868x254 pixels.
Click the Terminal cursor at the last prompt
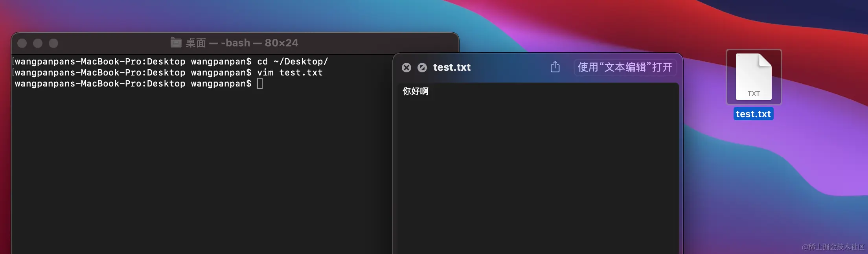(260, 83)
